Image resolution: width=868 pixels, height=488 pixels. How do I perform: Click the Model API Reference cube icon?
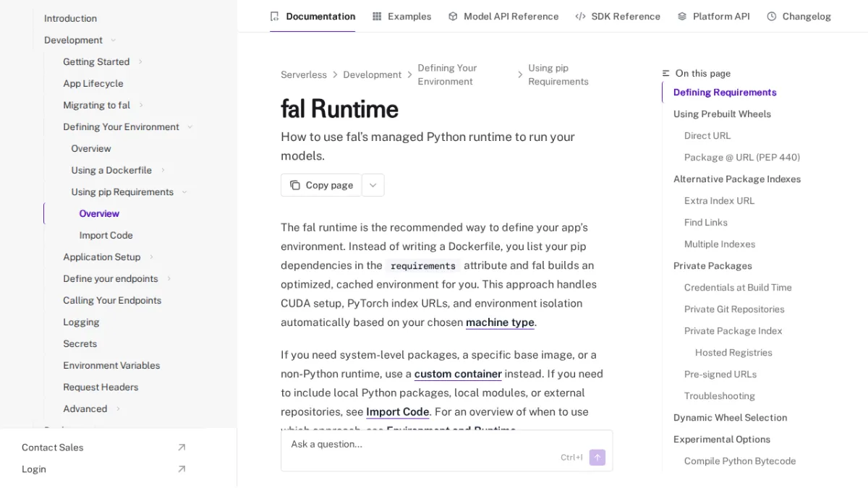point(453,16)
